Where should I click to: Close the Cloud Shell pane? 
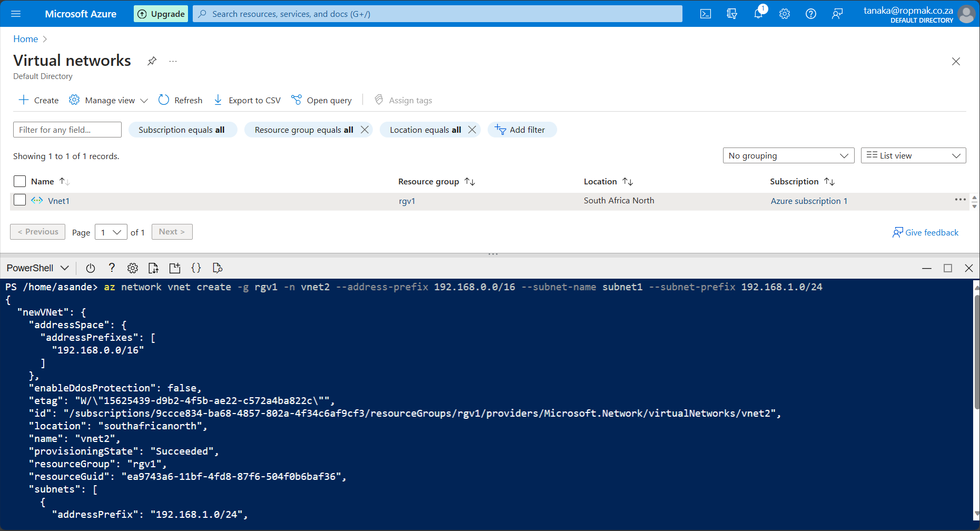969,268
